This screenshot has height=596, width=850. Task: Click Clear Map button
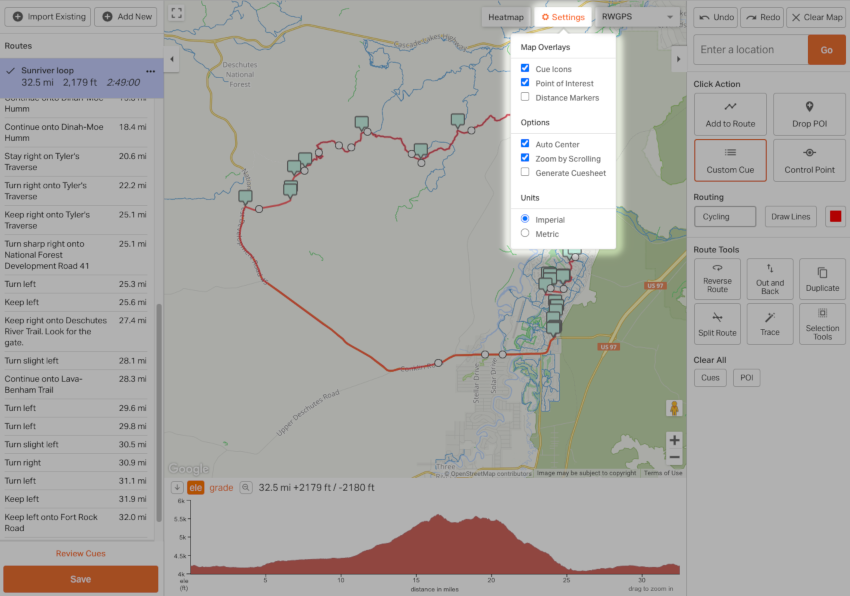click(x=816, y=17)
